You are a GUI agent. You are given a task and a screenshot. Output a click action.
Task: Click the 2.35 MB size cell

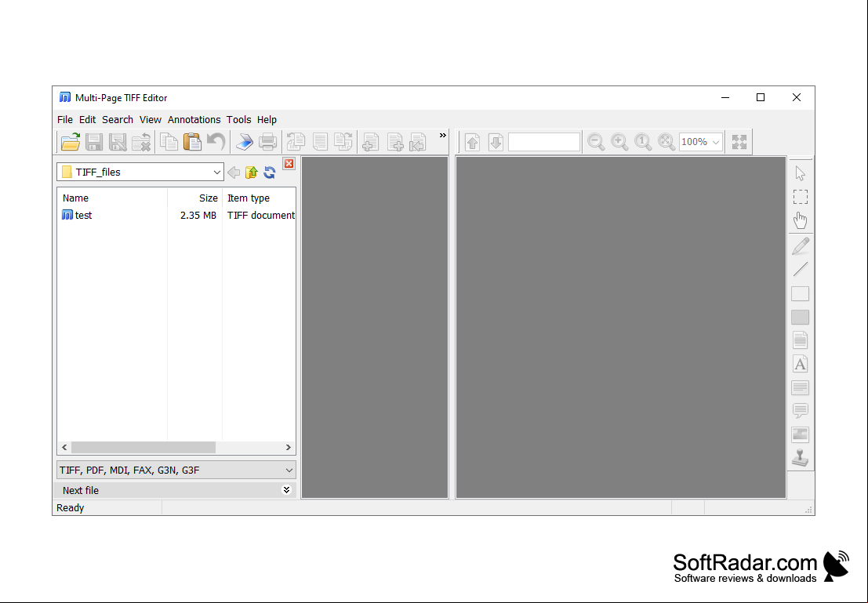[x=198, y=216]
